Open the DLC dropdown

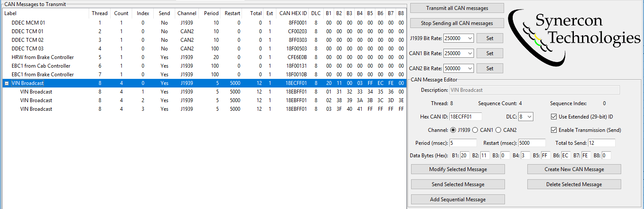click(x=529, y=117)
